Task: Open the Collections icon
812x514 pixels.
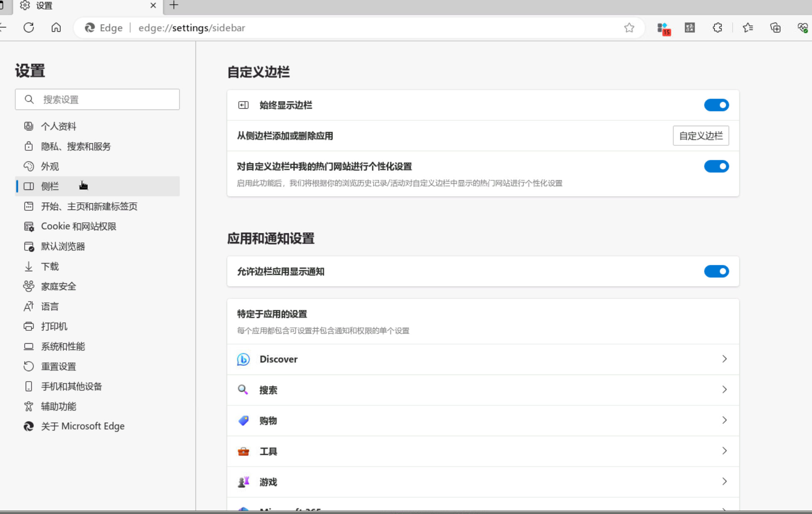Action: (x=775, y=28)
